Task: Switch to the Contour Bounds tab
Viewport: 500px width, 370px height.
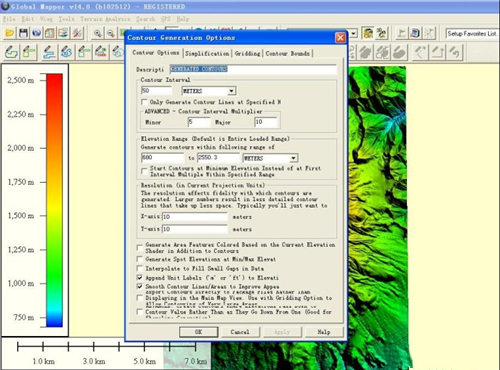Action: (x=288, y=53)
